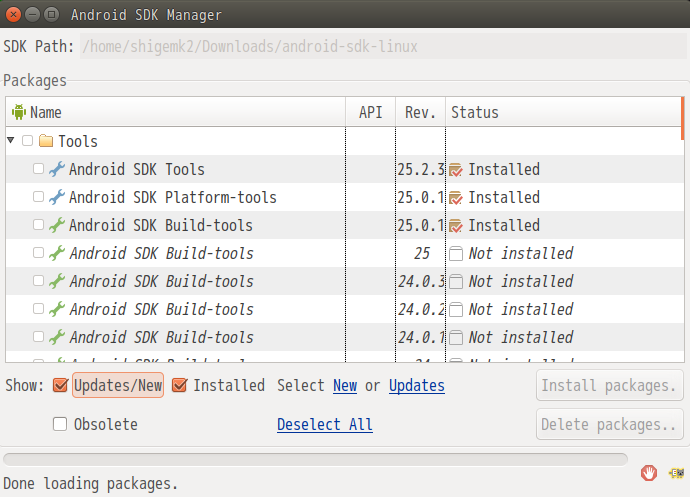Click revision value '24.0.3'
Screen dimensions: 690x497
421,281
